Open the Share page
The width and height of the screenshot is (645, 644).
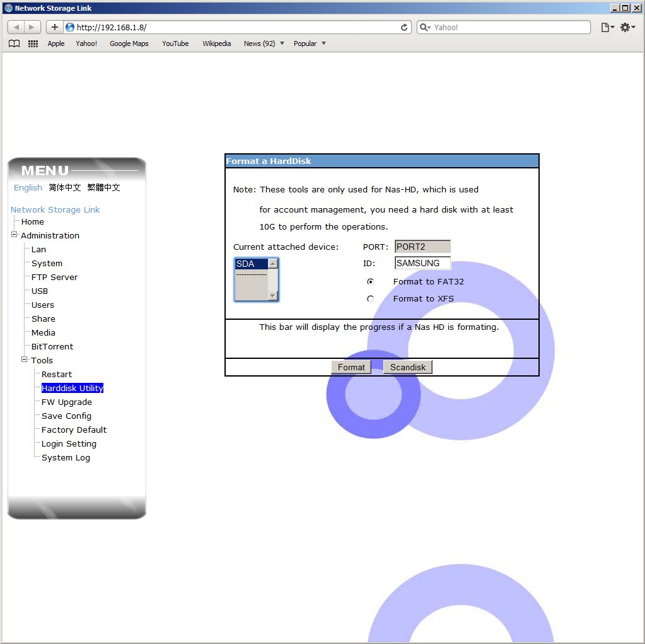tap(44, 319)
